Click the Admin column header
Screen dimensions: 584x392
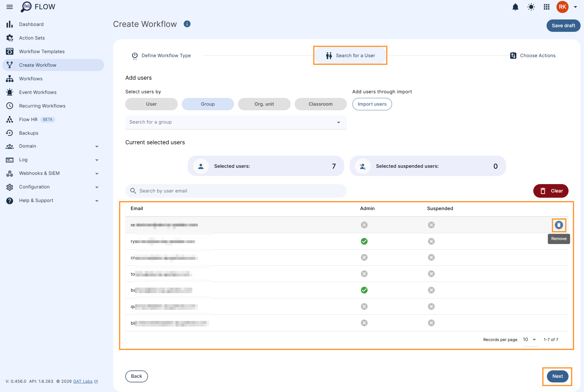[367, 209]
